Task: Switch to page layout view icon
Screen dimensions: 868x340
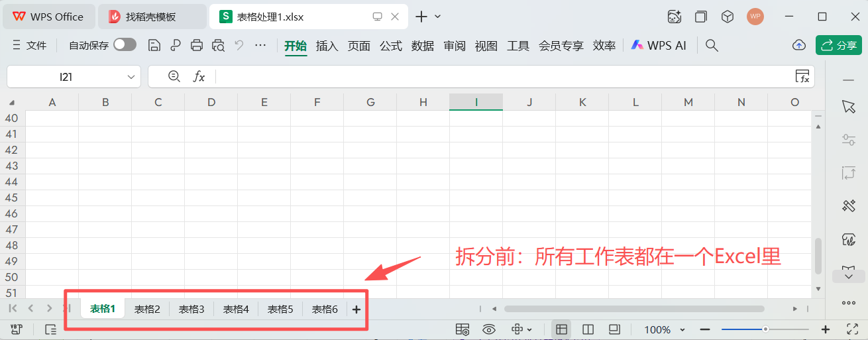Action: (x=614, y=329)
